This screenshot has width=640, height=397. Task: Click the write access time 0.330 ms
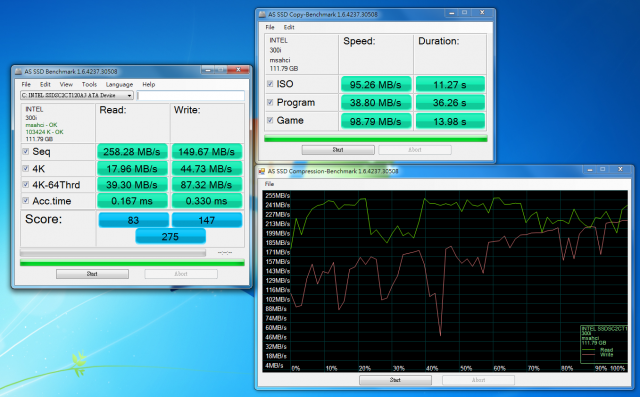click(x=207, y=201)
